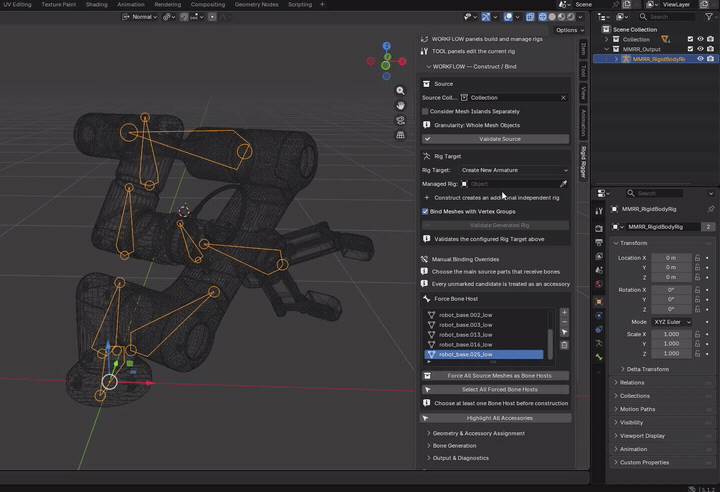Switch to Shading workspace tab
This screenshot has height=492, width=720.
pyautogui.click(x=96, y=5)
